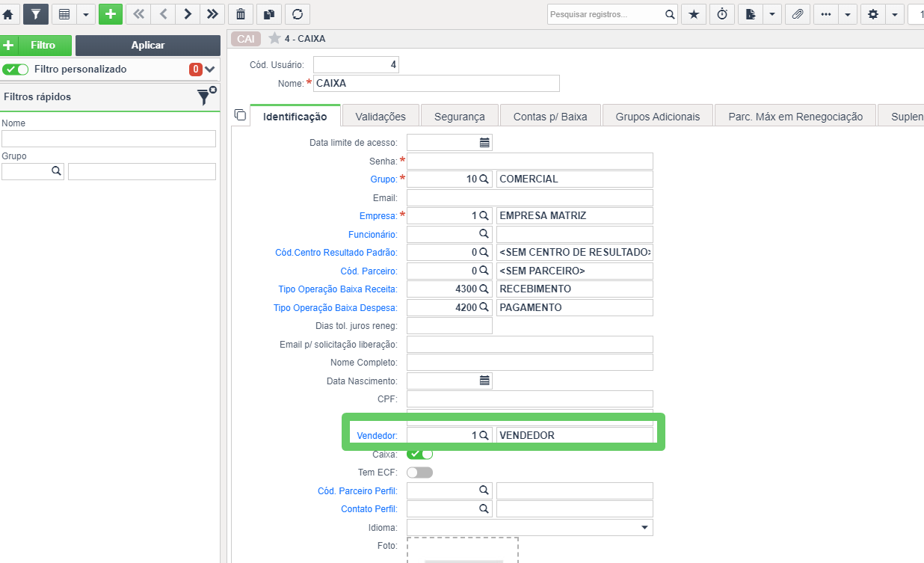
Task: Open Vendedor lookup search icon
Action: pos(484,435)
